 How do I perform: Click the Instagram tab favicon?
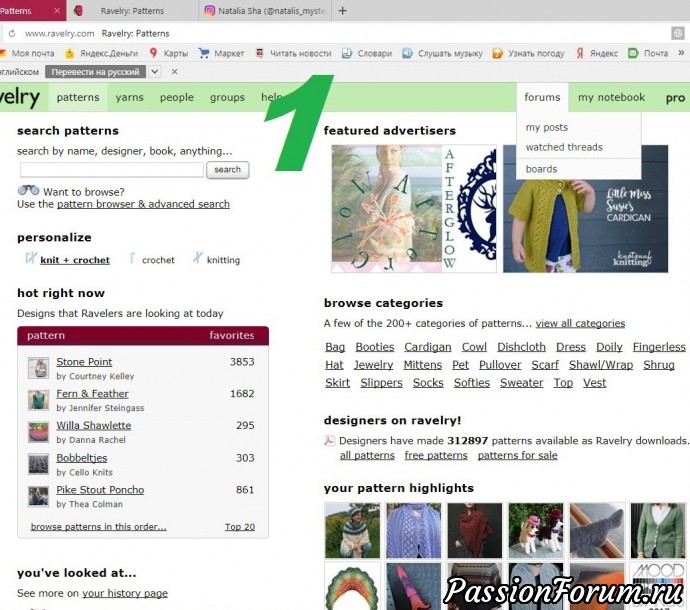click(x=210, y=11)
